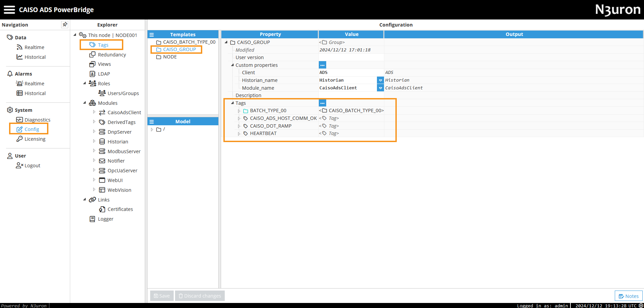Collapse the Modules tree node
The height and width of the screenshot is (308, 644).
(85, 103)
